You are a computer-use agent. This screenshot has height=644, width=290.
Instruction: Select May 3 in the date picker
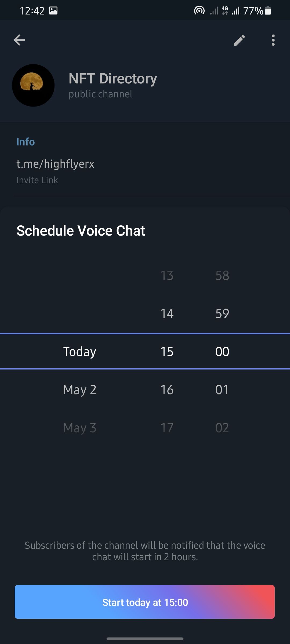(x=80, y=428)
